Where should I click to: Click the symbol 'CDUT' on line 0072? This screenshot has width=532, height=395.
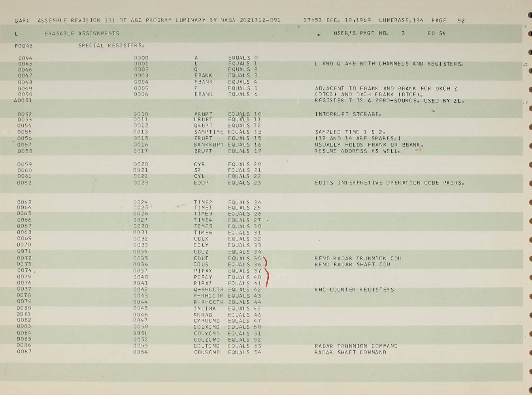(201, 258)
